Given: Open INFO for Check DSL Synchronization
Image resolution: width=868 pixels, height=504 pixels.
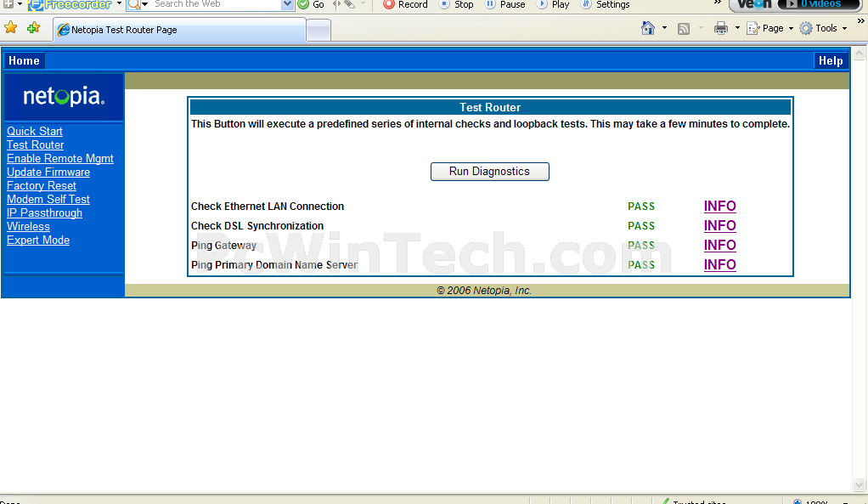Looking at the screenshot, I should (719, 226).
